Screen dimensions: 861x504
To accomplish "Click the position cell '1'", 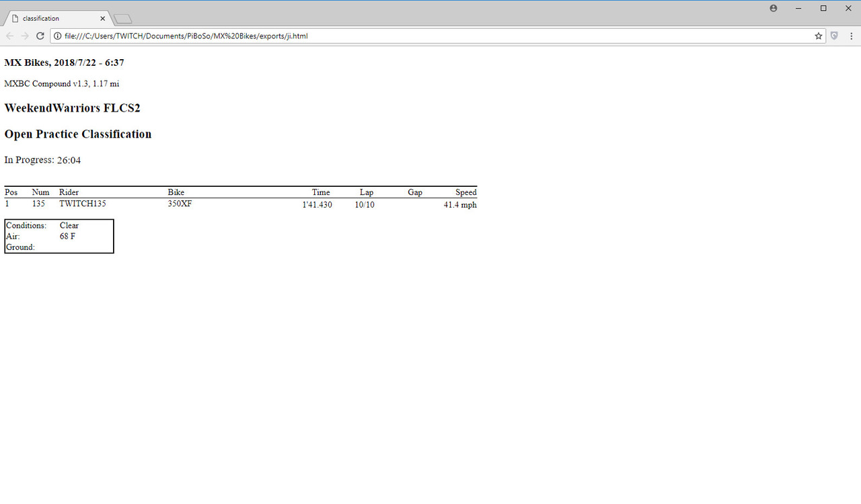I will [x=7, y=204].
